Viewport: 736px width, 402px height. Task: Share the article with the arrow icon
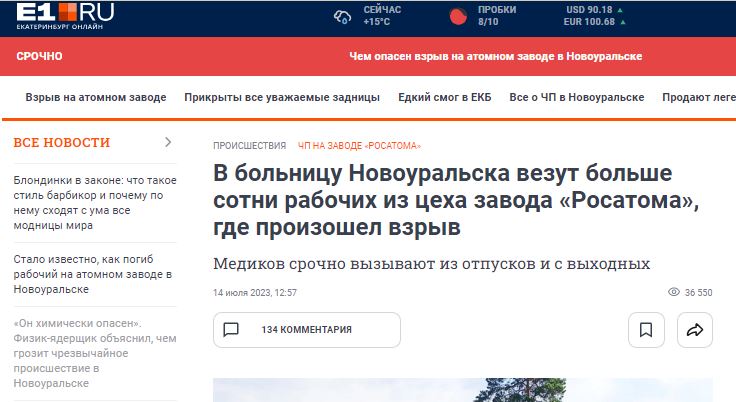695,330
